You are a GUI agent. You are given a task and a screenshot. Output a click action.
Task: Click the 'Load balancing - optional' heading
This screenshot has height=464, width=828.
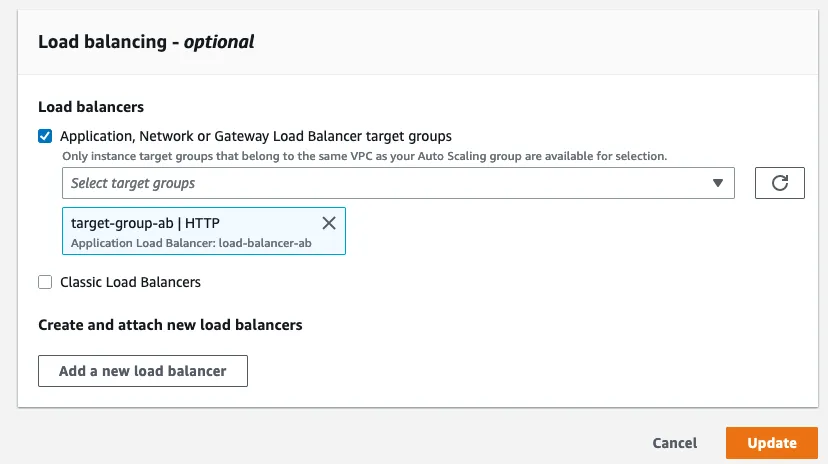146,42
